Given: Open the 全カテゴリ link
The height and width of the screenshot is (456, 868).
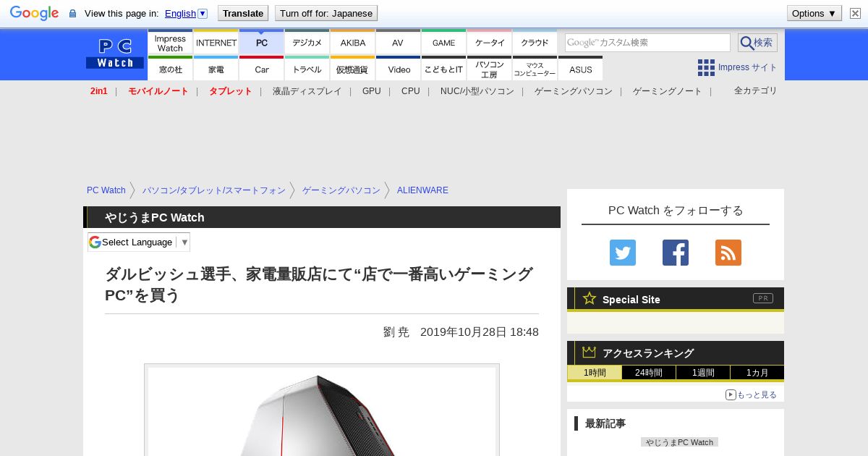Looking at the screenshot, I should point(756,90).
